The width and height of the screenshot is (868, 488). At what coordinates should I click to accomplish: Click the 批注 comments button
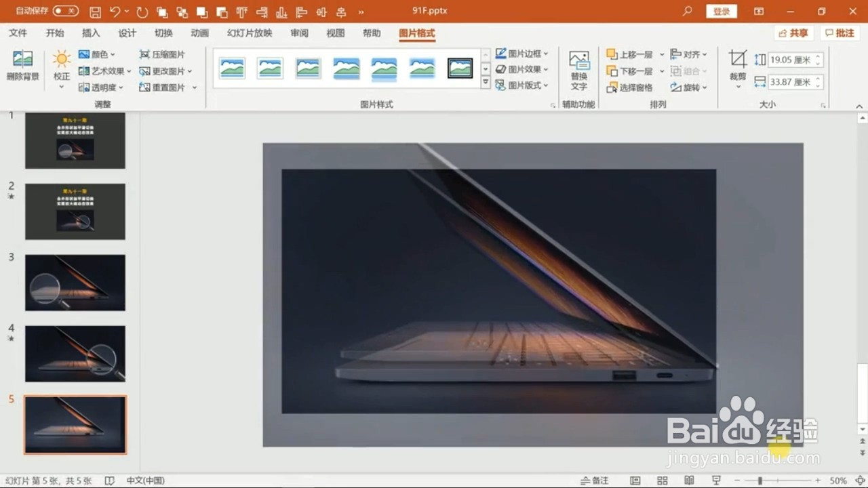(840, 33)
